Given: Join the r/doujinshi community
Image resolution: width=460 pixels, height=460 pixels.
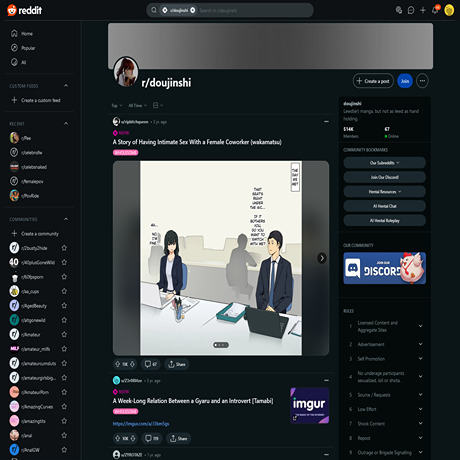Looking at the screenshot, I should click(405, 81).
